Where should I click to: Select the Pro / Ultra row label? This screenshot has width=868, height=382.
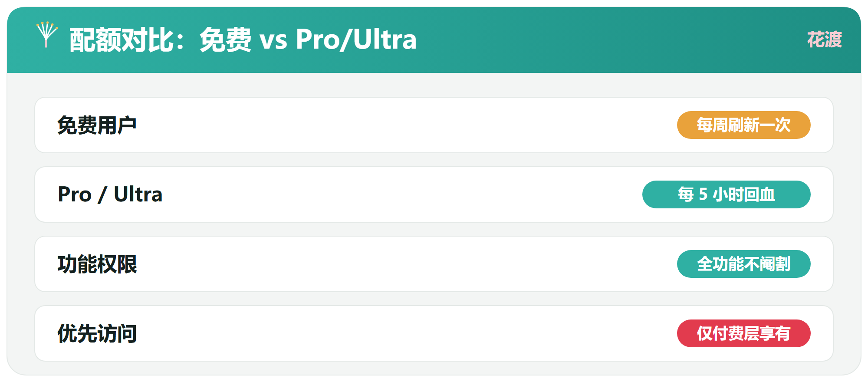click(110, 194)
